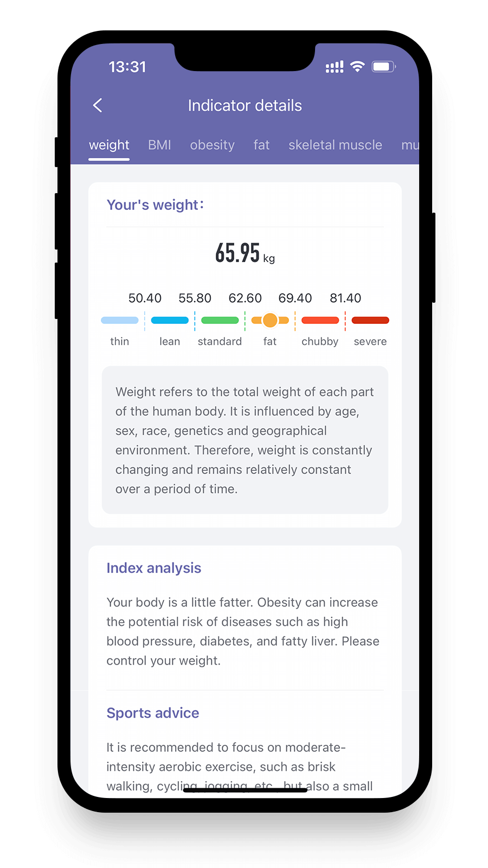Tap the light blue thin range bar
Viewport: 488px width, 868px height.
(x=120, y=320)
